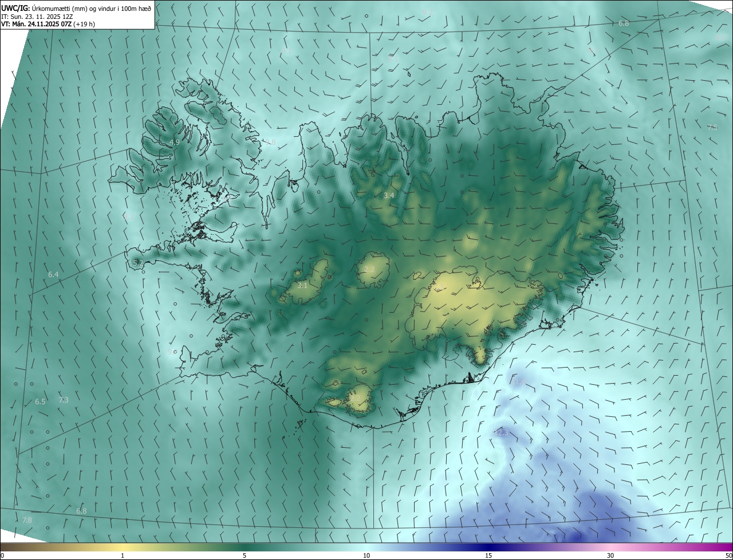
Task: Click the 50 tick on the color scale
Action: [728, 555]
